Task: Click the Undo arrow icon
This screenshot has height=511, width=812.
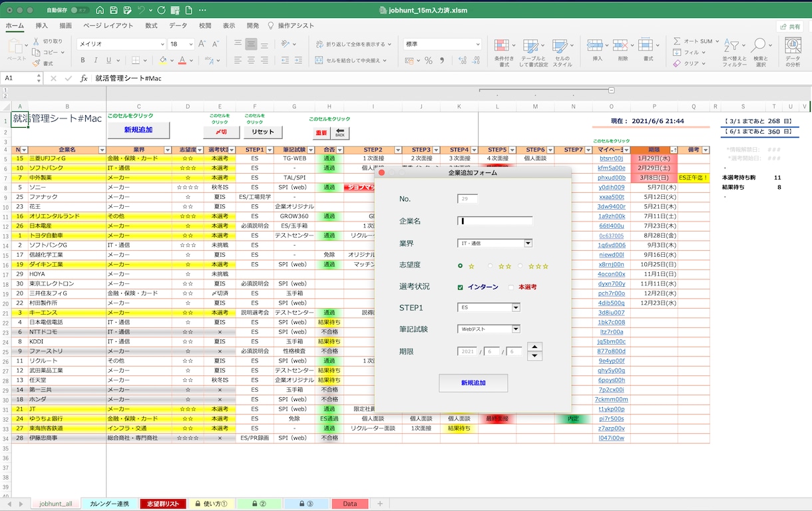Action: tap(141, 10)
